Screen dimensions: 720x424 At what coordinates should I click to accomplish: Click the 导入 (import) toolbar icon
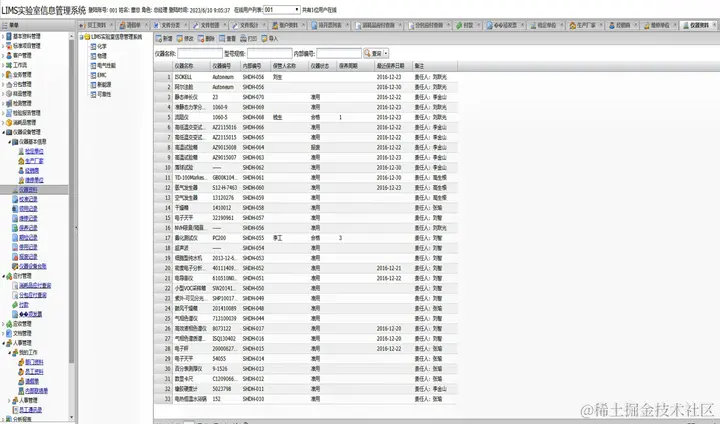pos(264,39)
